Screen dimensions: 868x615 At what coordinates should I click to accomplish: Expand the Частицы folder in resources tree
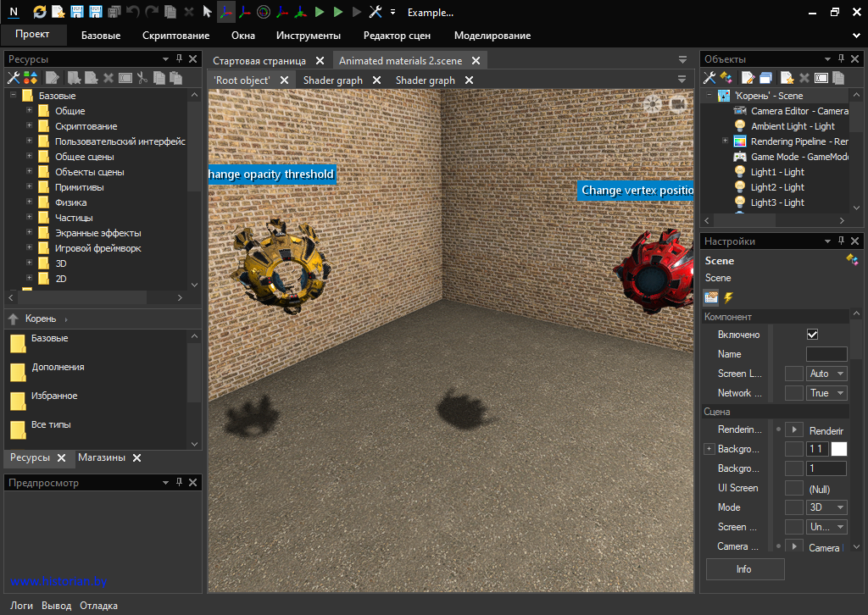[29, 218]
